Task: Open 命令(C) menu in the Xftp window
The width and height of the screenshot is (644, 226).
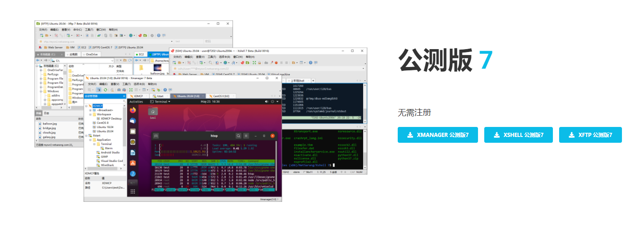Action: click(77, 30)
